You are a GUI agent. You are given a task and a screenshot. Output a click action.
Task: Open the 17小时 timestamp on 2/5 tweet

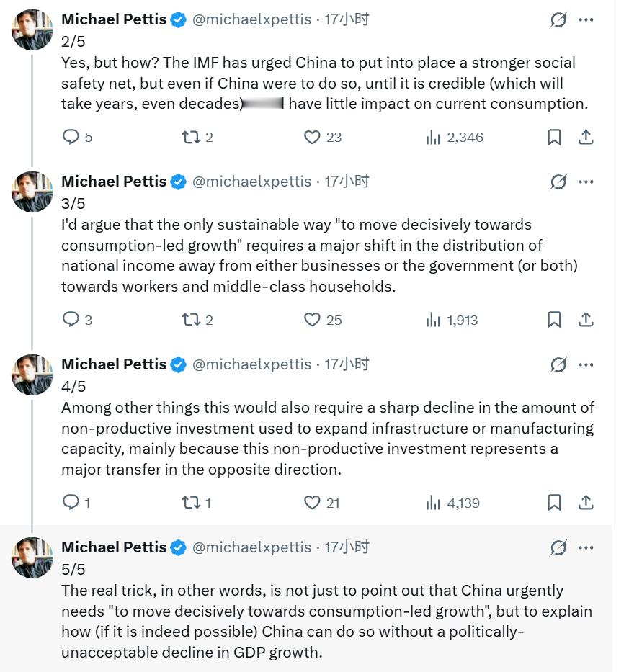pos(347,19)
